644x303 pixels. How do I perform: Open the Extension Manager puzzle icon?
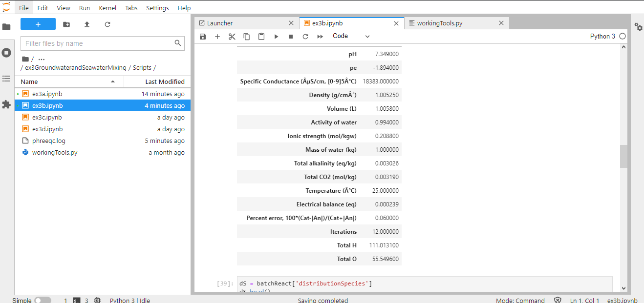6,104
